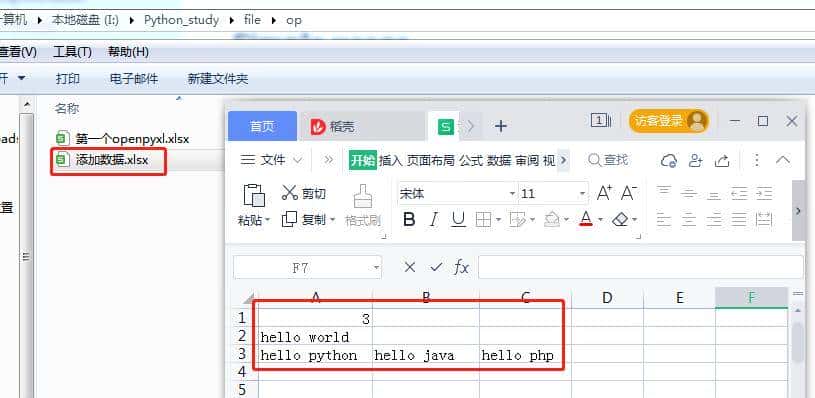Open a new tab with plus icon

[501, 125]
